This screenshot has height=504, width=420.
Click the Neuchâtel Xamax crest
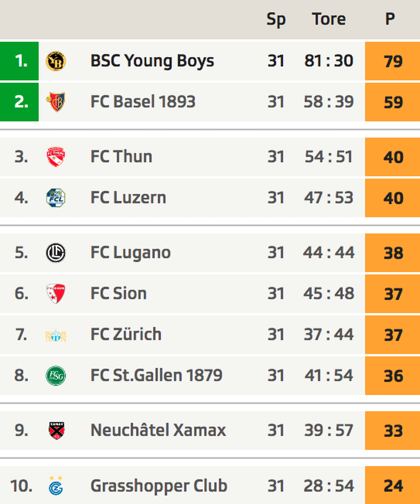(56, 430)
